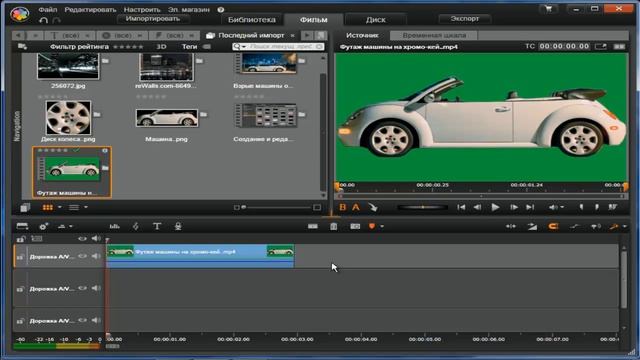The width and height of the screenshot is (640, 360).
Task: Open the thumbnail view options dropdown arrow
Action: [60, 207]
